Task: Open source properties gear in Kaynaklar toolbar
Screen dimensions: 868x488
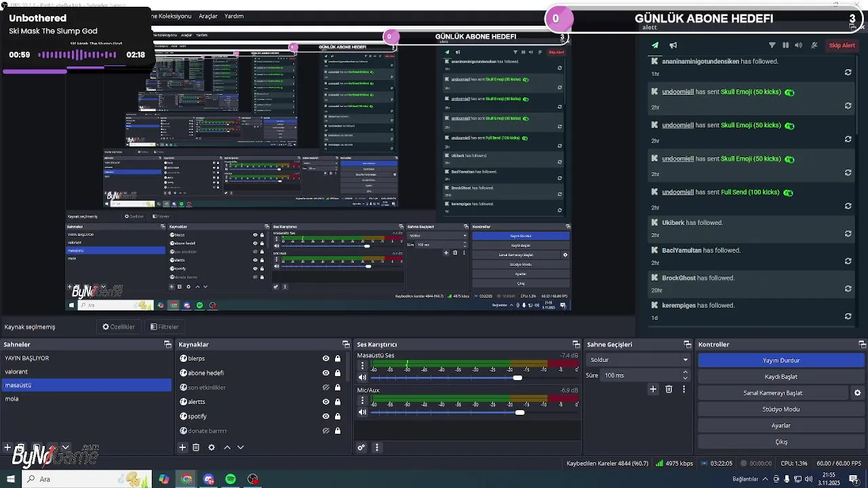Action: pos(212,447)
